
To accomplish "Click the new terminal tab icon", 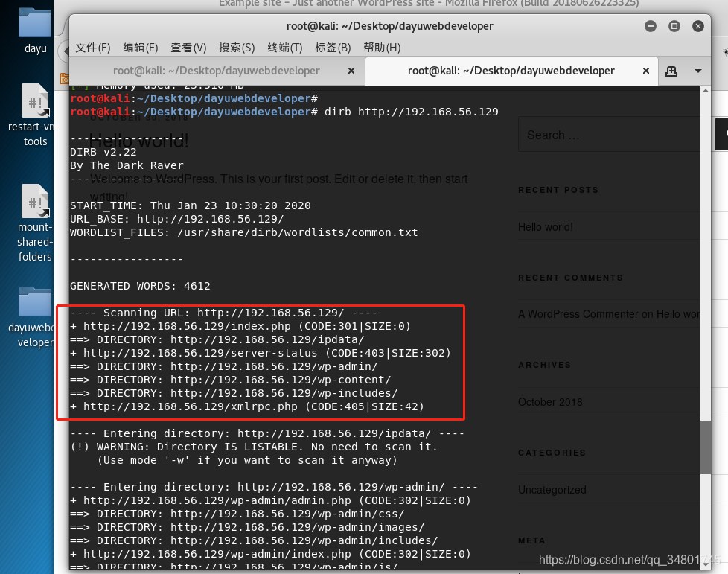I will 671,71.
